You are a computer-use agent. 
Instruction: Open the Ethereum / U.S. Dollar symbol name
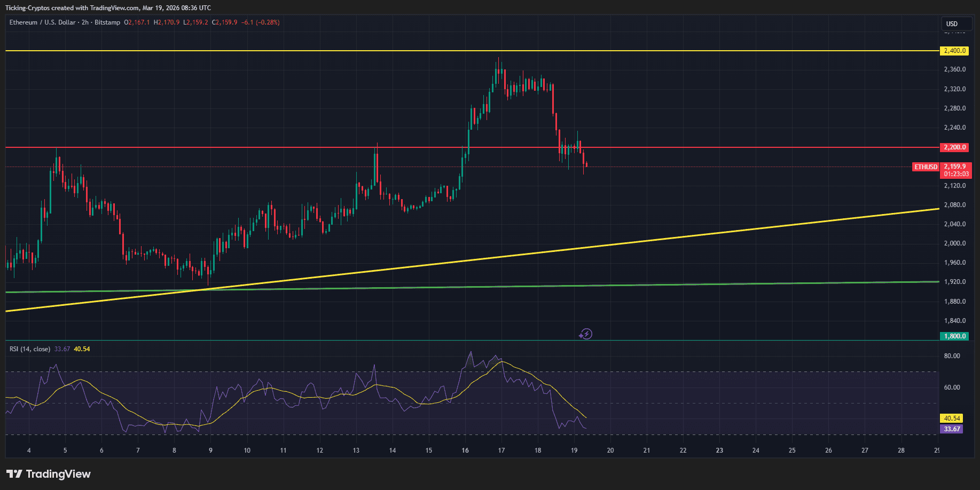coord(43,22)
